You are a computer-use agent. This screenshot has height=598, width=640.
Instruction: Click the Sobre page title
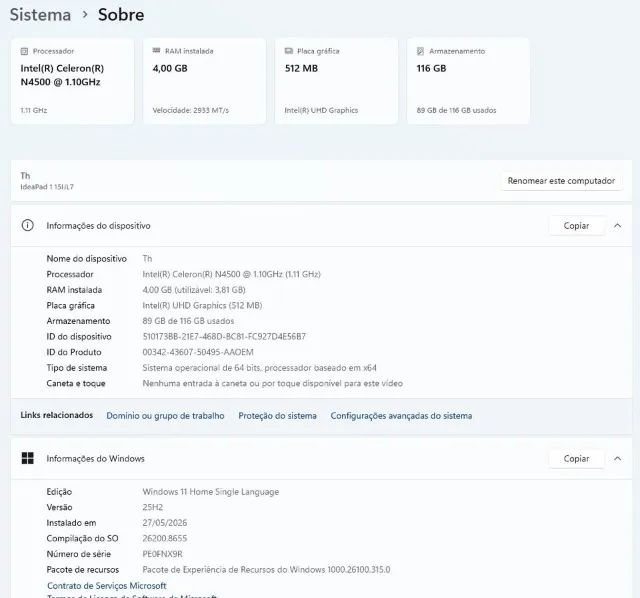(x=121, y=15)
